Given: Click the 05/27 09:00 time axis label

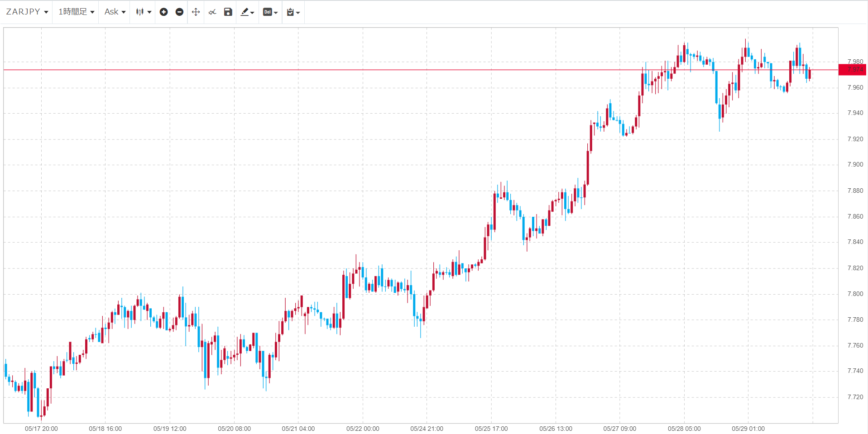Looking at the screenshot, I should [620, 429].
